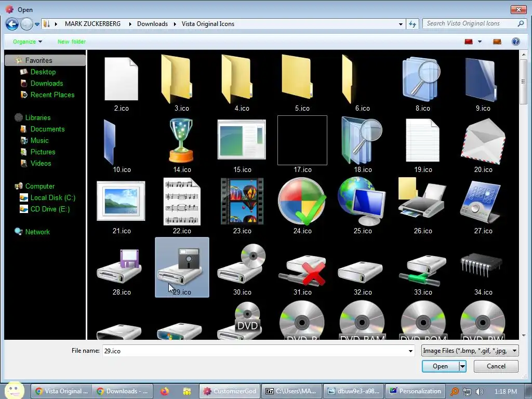
Task: Select the 9.ico dark blue folder
Action: [x=481, y=79]
